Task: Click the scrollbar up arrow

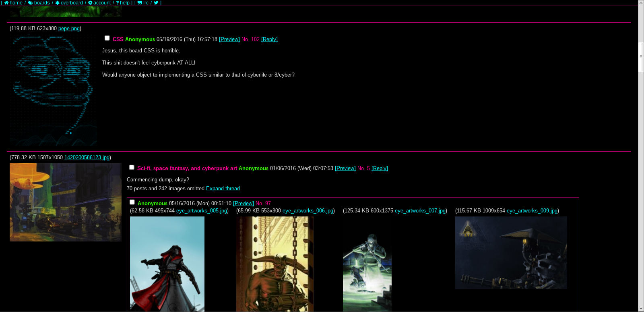Action: pyautogui.click(x=641, y=3)
